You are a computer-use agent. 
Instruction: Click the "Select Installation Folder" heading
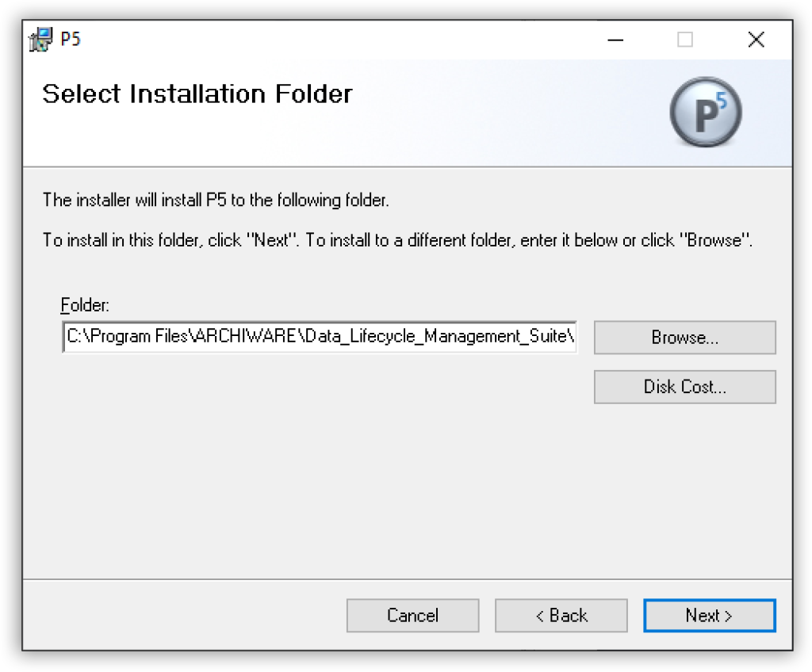[197, 94]
